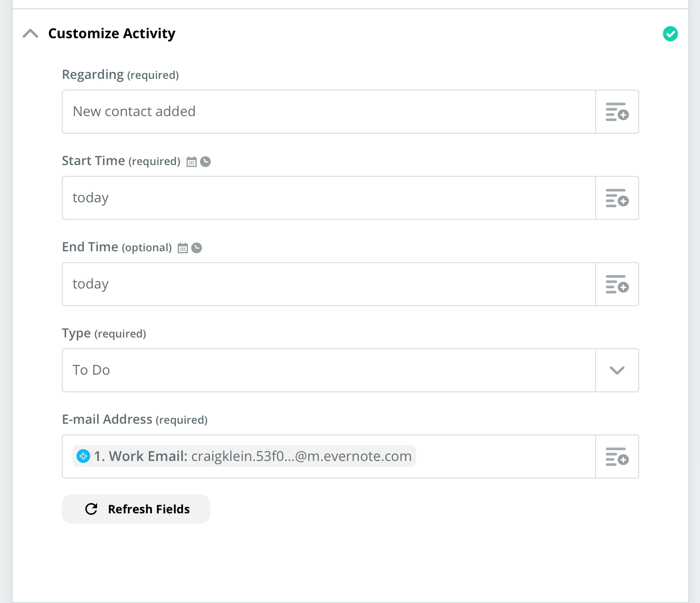Click the calendar icon beside End Time

183,248
